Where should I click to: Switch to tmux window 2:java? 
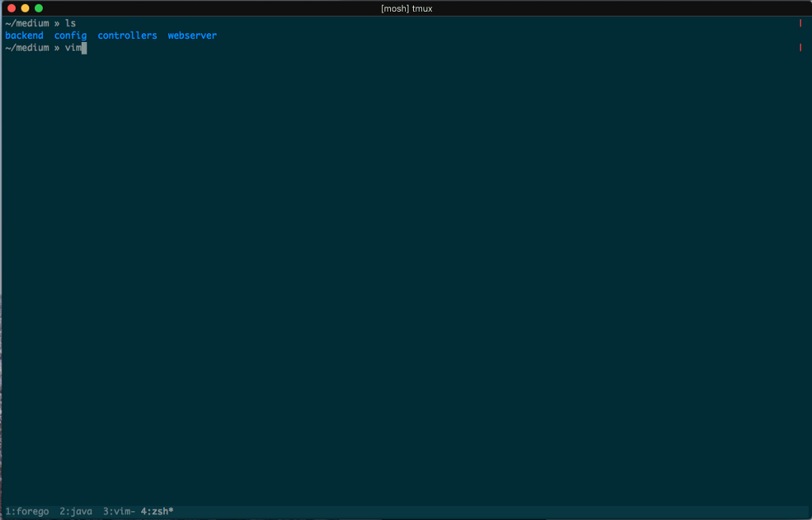[x=75, y=512]
